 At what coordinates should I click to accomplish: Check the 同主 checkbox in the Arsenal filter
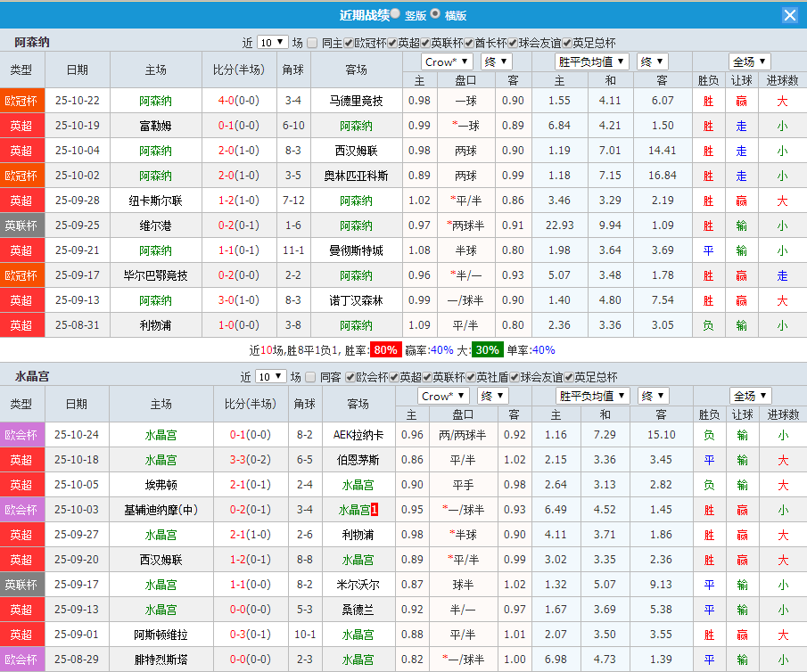click(x=313, y=41)
